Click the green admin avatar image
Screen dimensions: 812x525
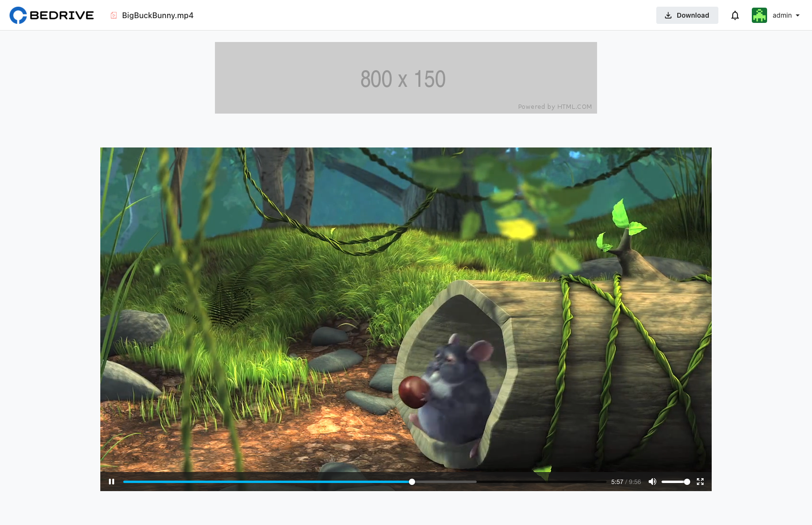coord(759,15)
